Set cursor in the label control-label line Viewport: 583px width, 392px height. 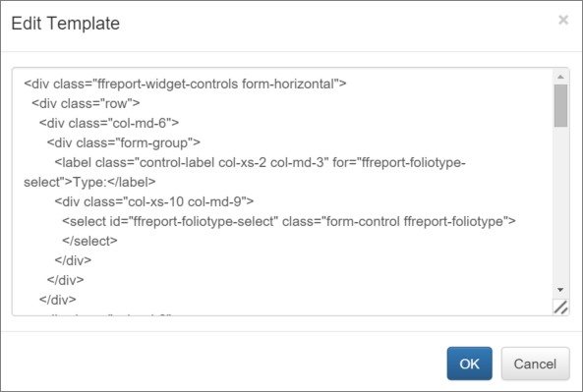260,162
